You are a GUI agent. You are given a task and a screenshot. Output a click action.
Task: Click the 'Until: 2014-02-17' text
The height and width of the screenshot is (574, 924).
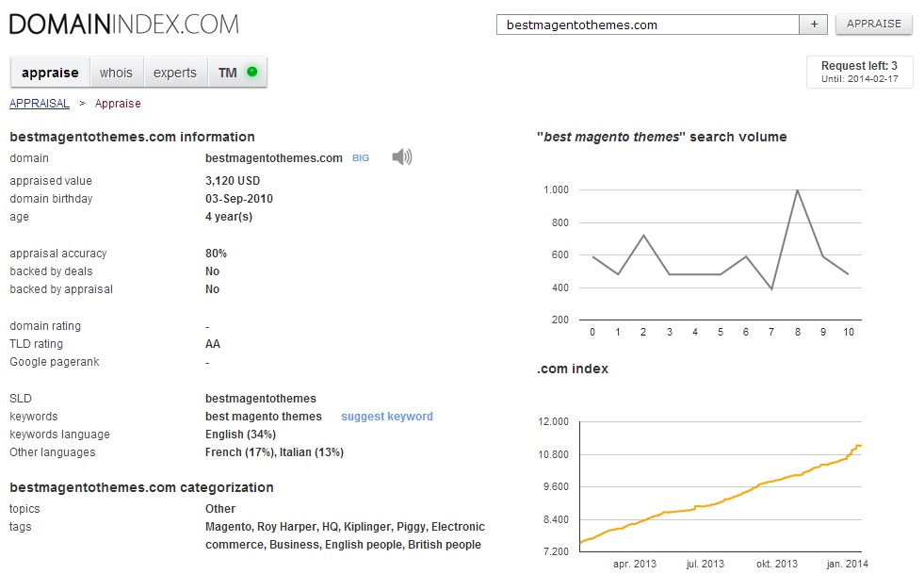860,79
